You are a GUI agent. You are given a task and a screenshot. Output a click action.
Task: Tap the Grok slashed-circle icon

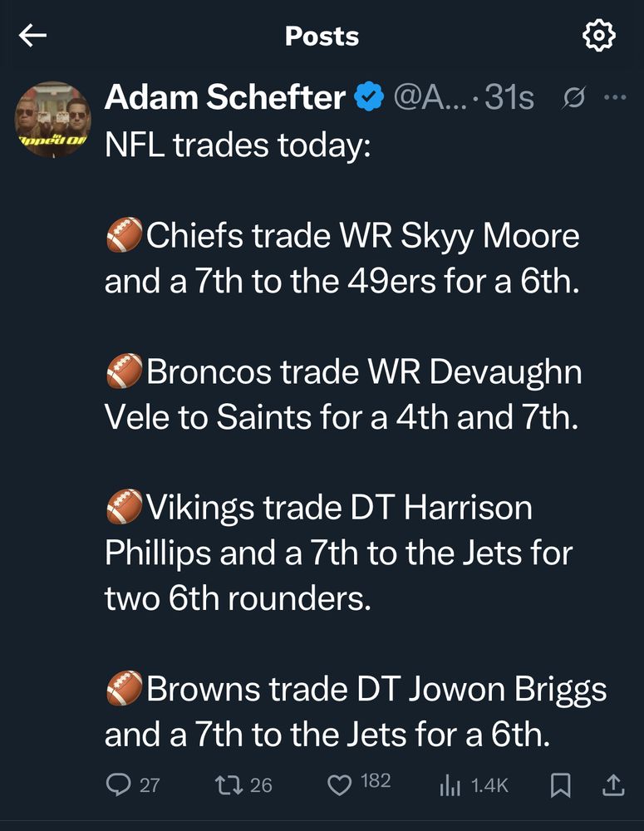tap(573, 97)
